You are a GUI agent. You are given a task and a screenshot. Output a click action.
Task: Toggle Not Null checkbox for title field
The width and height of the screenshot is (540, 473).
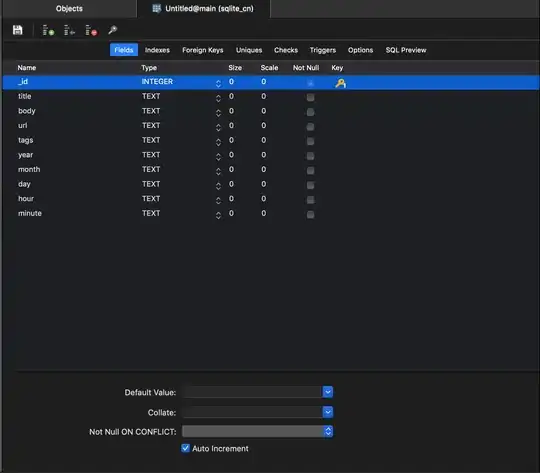310,97
